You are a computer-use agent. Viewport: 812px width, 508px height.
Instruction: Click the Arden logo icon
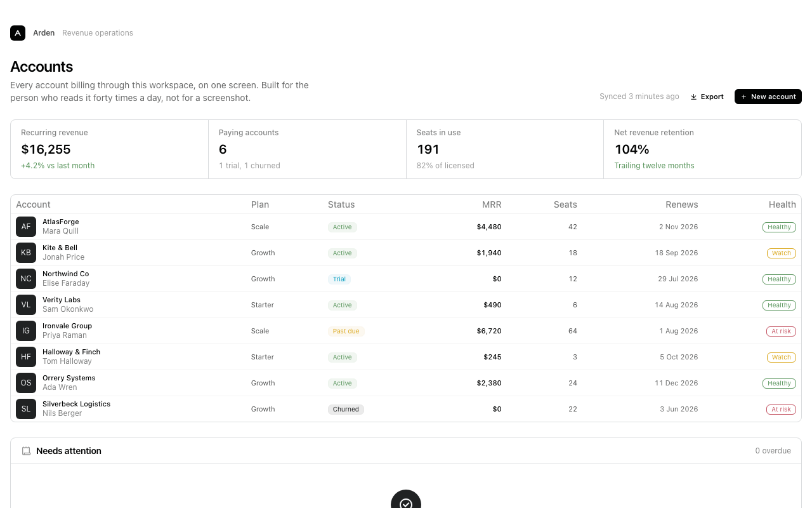tap(18, 33)
